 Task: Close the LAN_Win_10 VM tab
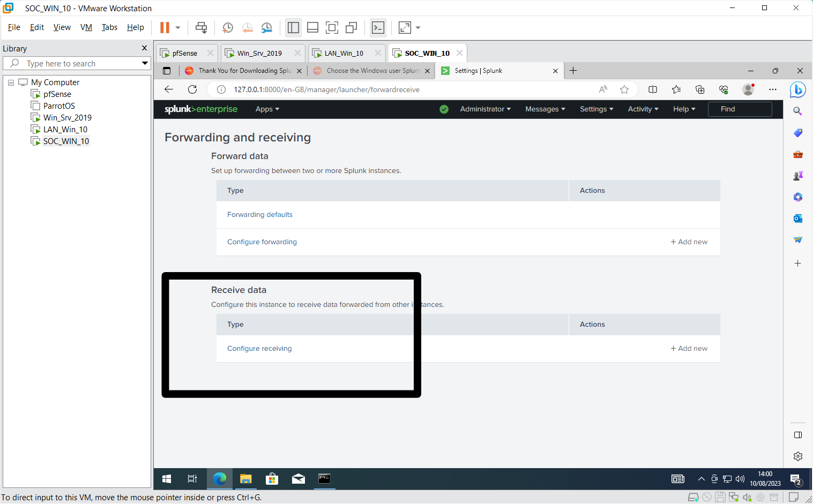pos(378,53)
